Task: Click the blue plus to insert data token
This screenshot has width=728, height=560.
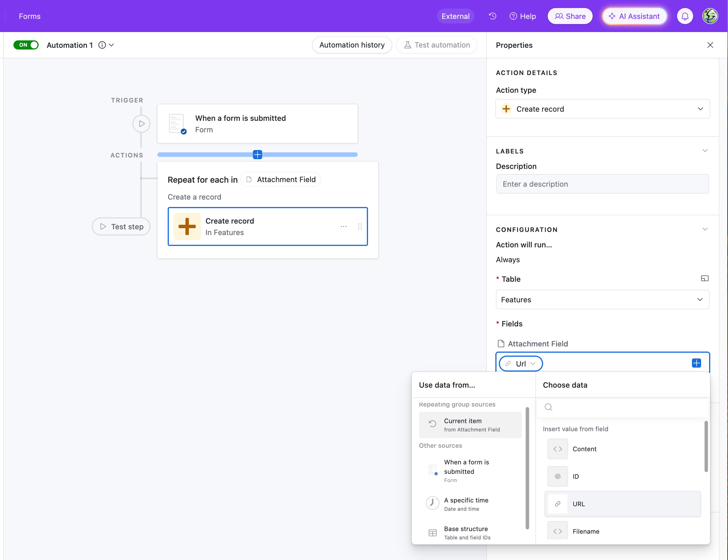Action: pos(696,363)
